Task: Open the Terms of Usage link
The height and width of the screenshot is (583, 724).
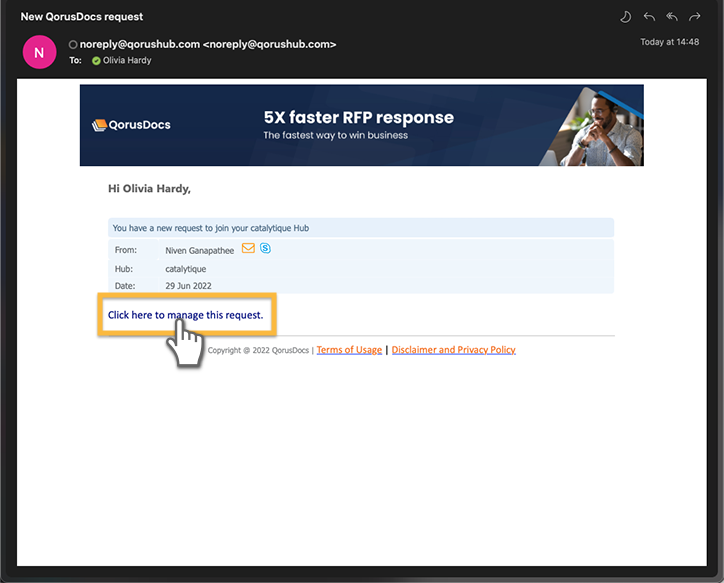Action: 349,350
